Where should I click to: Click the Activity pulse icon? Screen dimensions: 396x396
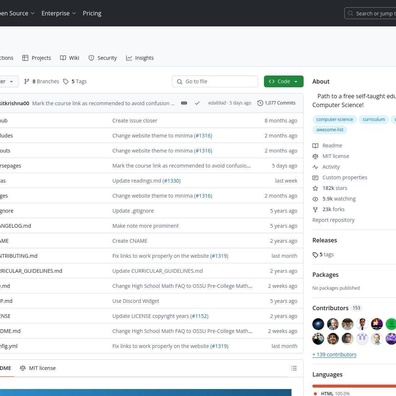pyautogui.click(x=315, y=167)
